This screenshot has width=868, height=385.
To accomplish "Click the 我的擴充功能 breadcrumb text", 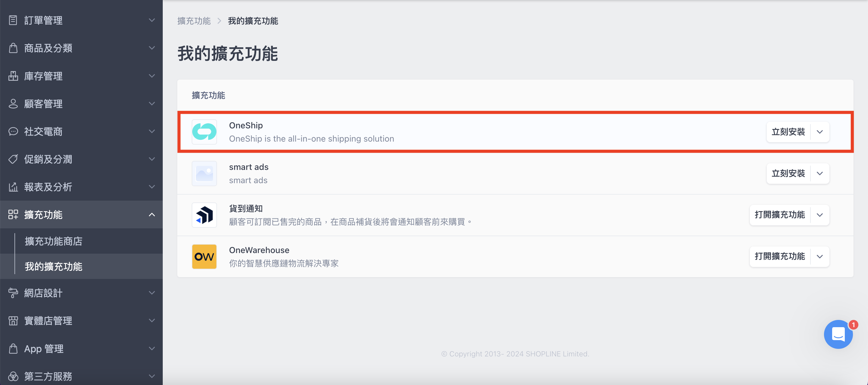I will (253, 21).
